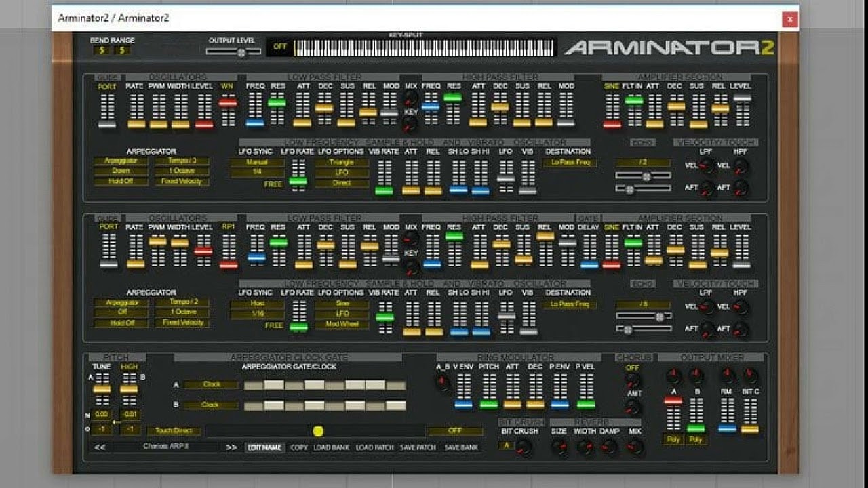Open the Clock selector for gate row B
The width and height of the screenshot is (868, 488).
[211, 405]
